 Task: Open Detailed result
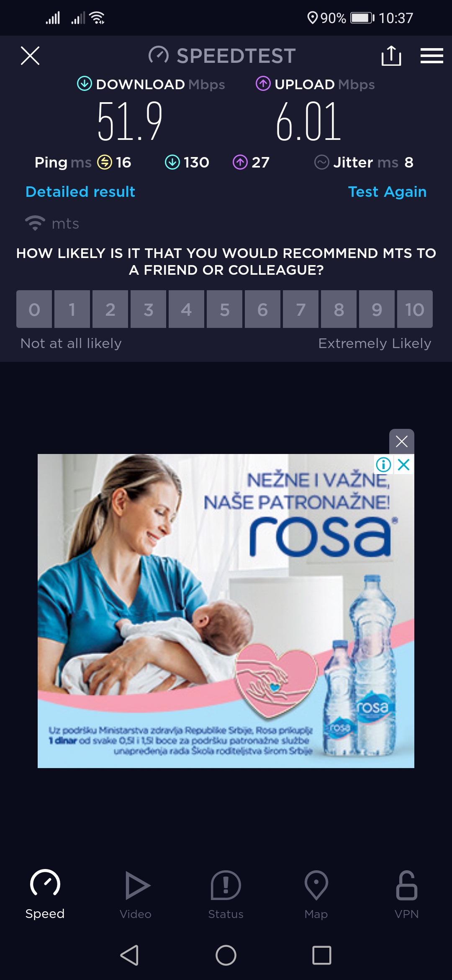[80, 192]
